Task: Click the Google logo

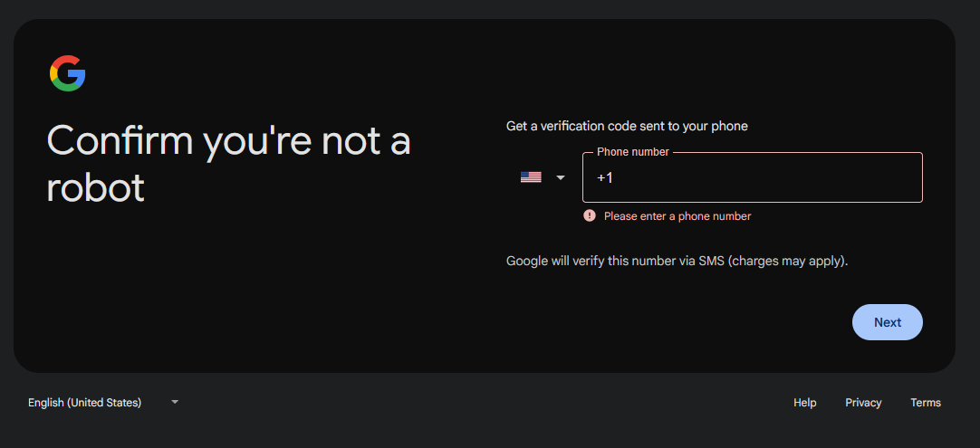Action: coord(68,73)
